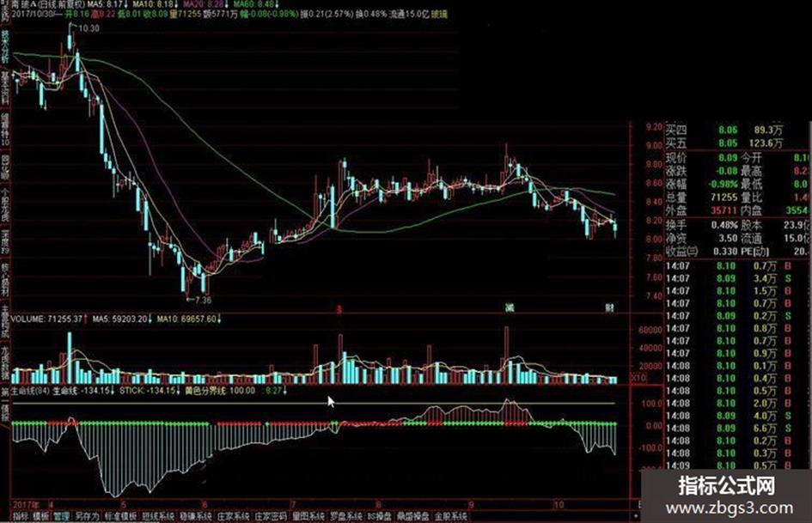Switch to the 短线系统 tab
Viewport: 812px width, 523px height.
(158, 516)
